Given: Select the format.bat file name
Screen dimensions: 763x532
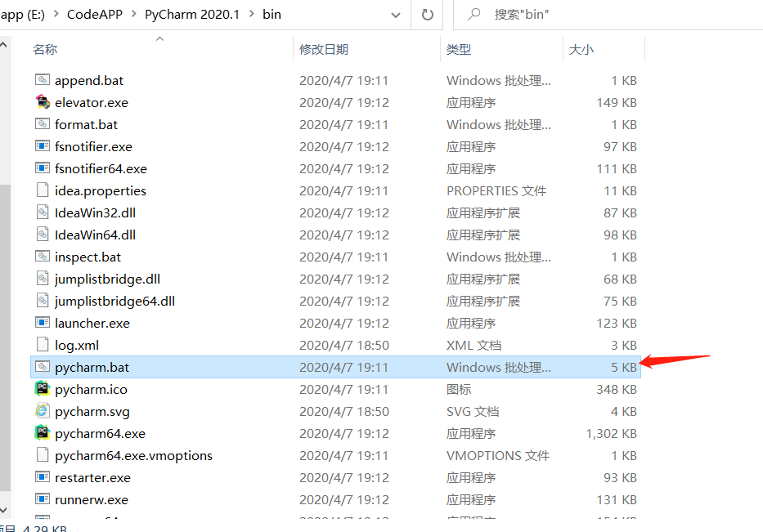Looking at the screenshot, I should (86, 124).
